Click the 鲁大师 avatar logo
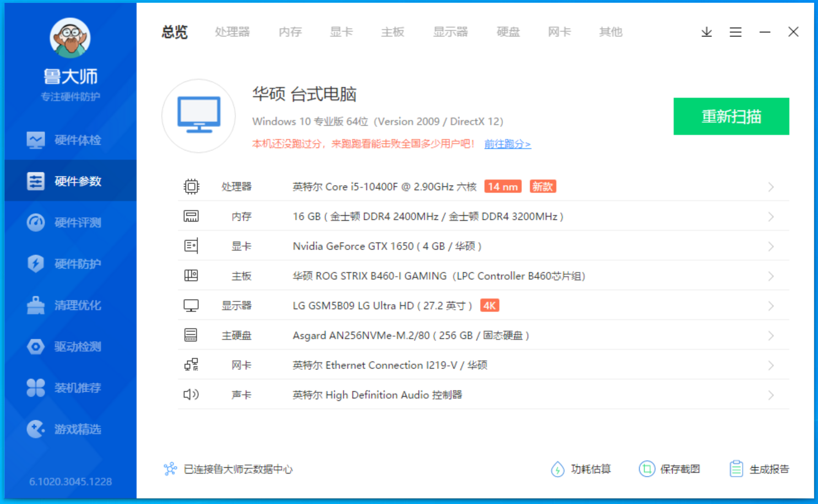The height and width of the screenshot is (504, 818). [70, 38]
